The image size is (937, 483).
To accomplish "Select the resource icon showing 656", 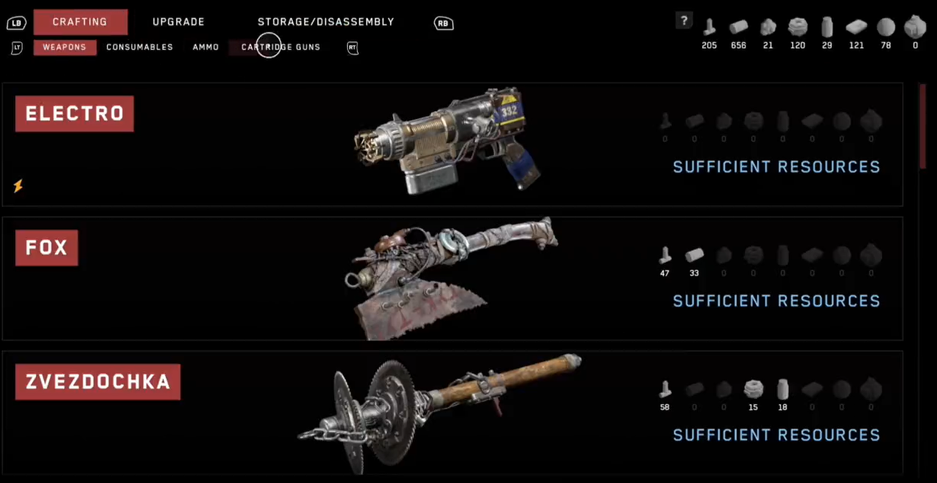I will click(739, 27).
